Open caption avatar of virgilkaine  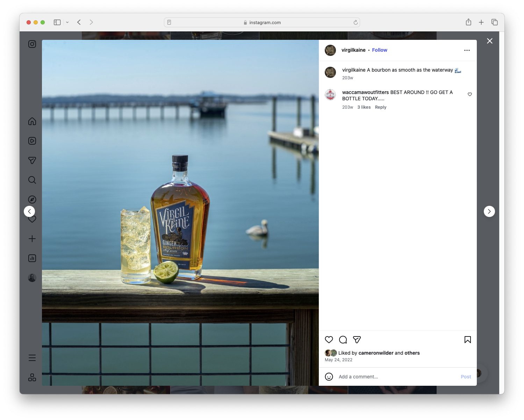330,72
